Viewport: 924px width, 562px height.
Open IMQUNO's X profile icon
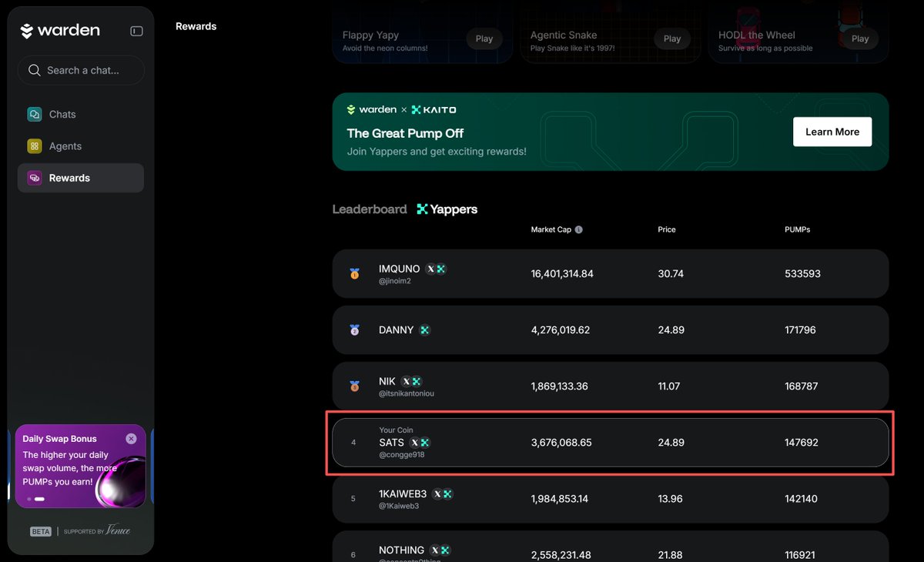pos(431,269)
